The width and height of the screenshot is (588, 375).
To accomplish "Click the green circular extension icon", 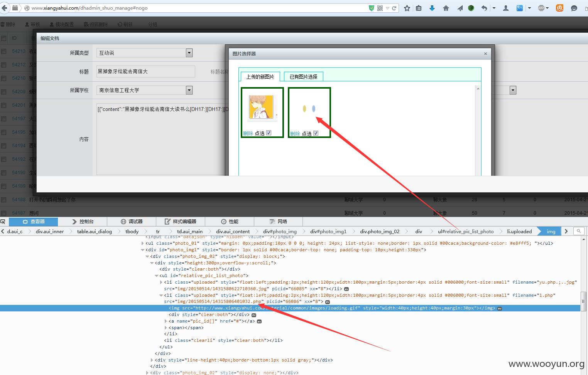I will pos(471,8).
